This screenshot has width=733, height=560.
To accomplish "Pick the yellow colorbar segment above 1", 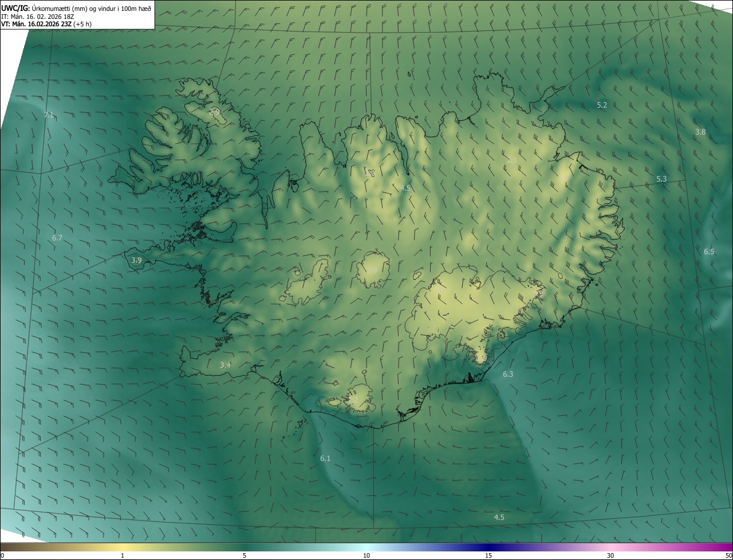I will pos(123,547).
